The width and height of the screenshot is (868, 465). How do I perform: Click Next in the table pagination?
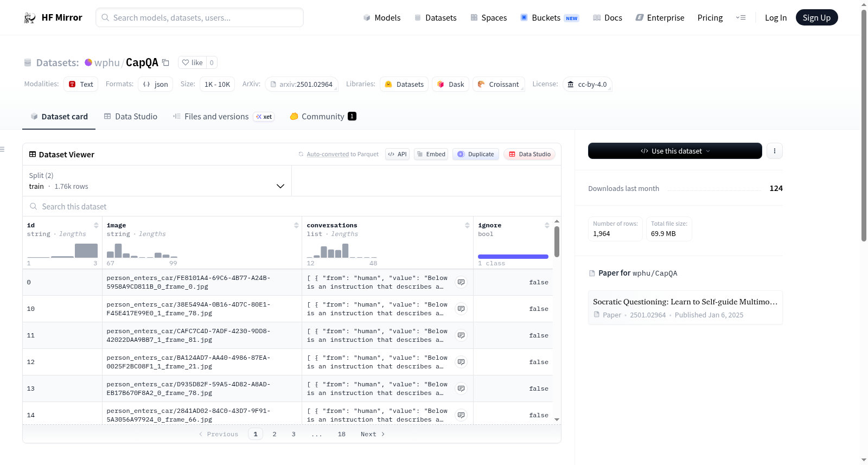(x=373, y=434)
